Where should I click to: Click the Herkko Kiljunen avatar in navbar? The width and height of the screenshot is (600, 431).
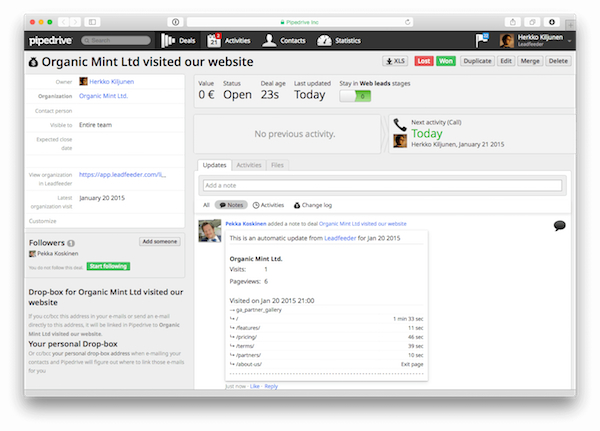[x=507, y=41]
